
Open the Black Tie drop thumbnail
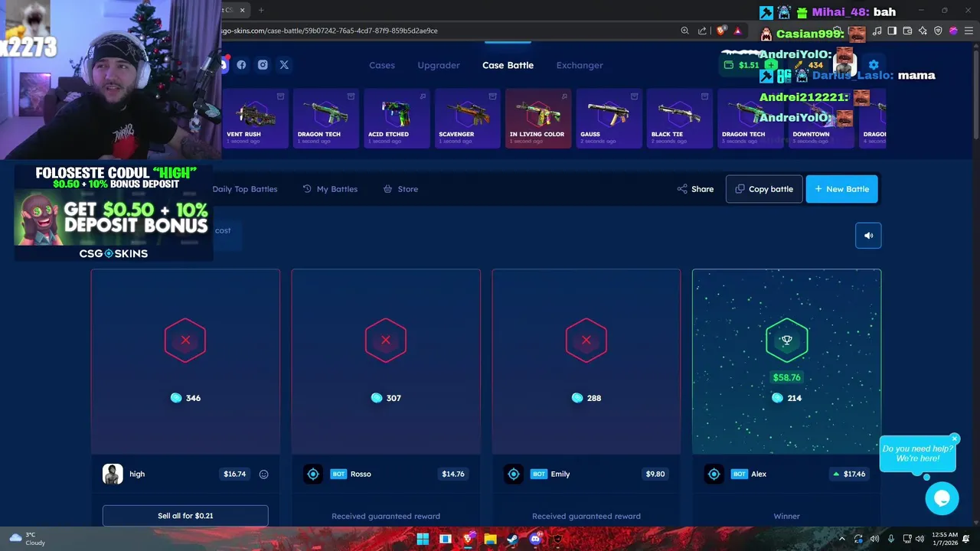tap(679, 118)
